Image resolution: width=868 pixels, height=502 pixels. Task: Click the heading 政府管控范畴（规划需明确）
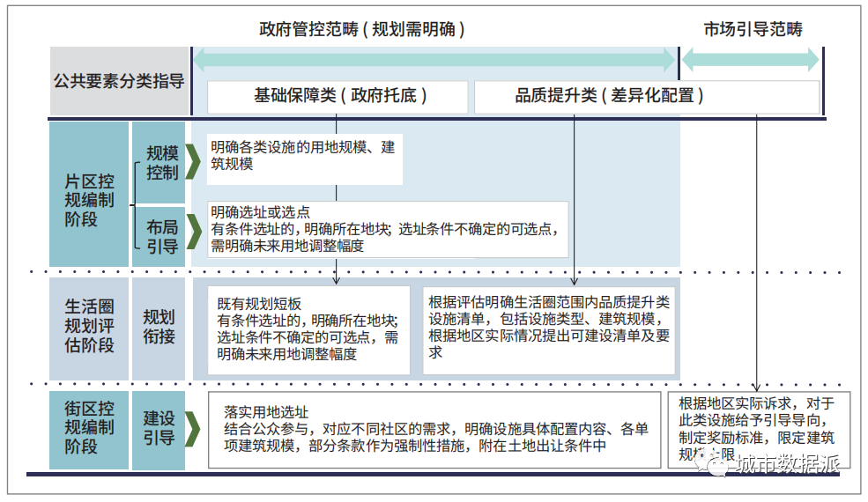tap(362, 29)
